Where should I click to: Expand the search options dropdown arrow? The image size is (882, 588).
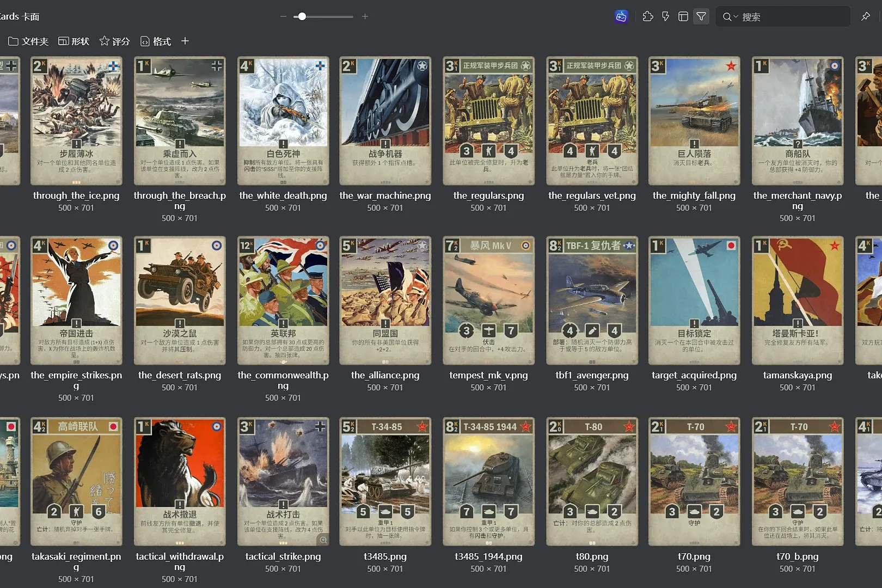[x=736, y=17]
